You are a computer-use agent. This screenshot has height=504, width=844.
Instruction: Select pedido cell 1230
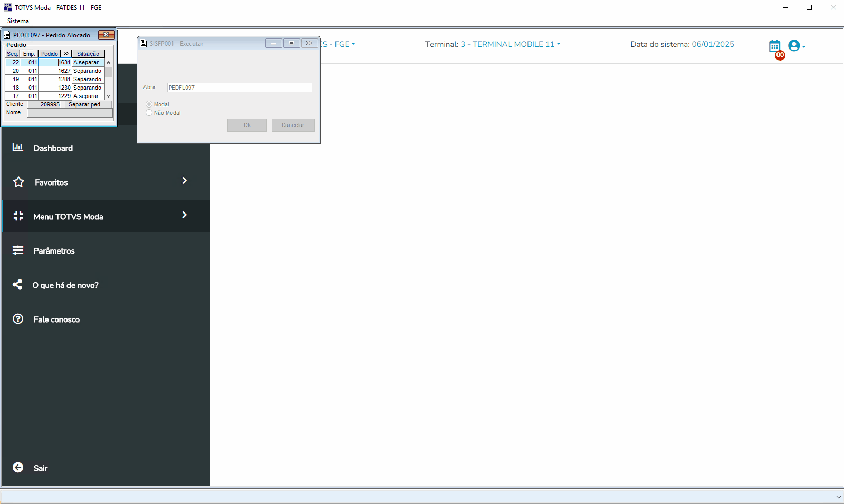click(55, 88)
